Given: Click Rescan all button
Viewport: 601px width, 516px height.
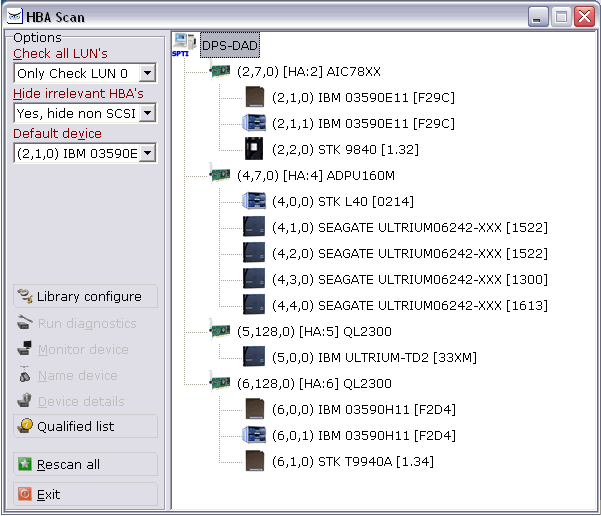Looking at the screenshot, I should pyautogui.click(x=85, y=465).
